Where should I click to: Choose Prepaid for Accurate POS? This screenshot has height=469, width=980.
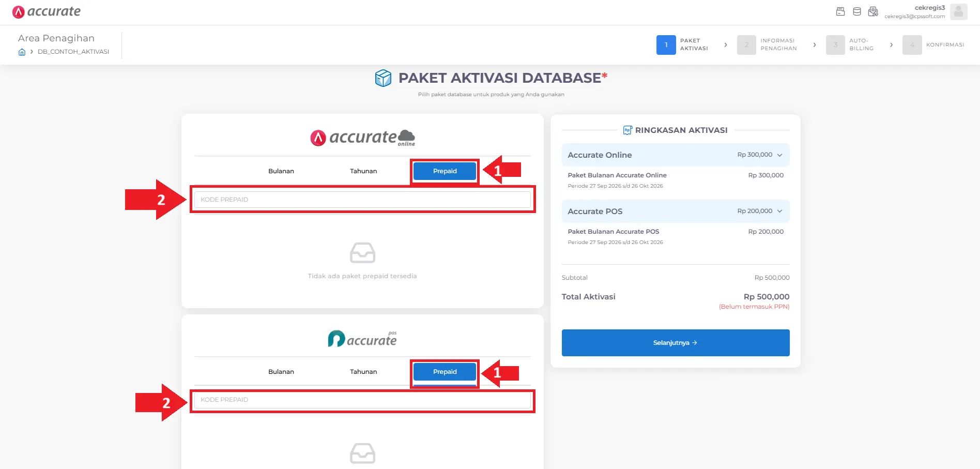point(445,372)
